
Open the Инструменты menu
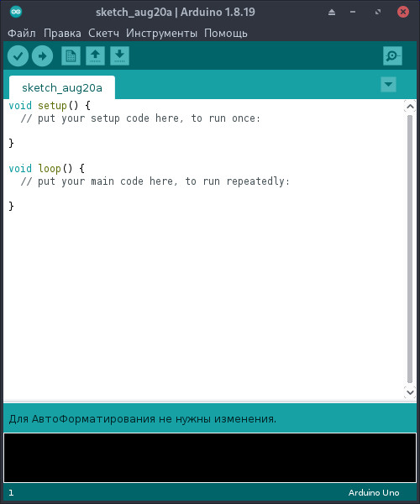coord(161,33)
